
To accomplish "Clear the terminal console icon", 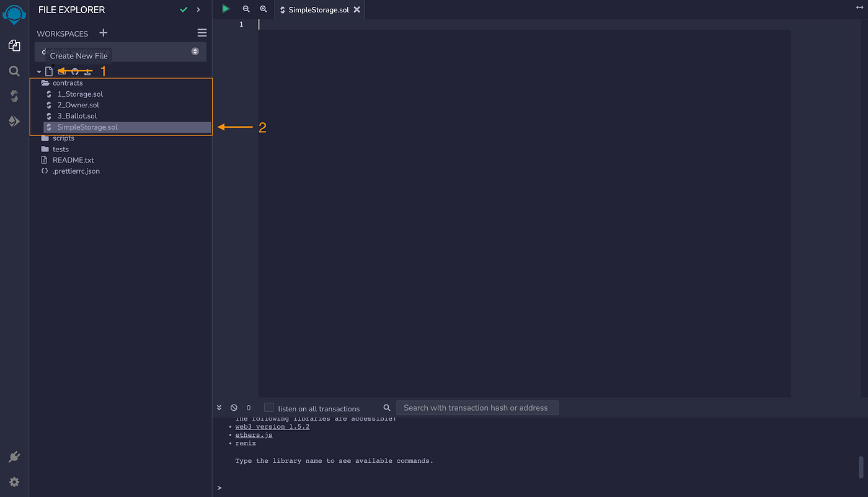I will pyautogui.click(x=234, y=408).
